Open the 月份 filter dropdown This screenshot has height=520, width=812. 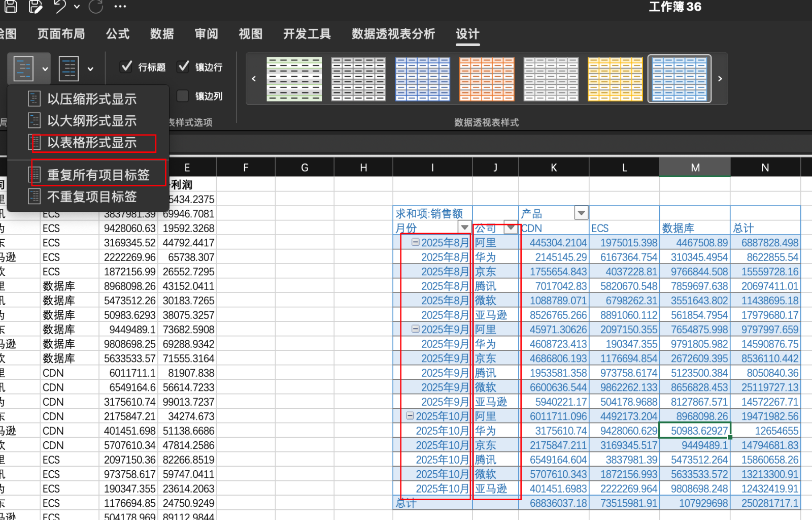click(463, 227)
